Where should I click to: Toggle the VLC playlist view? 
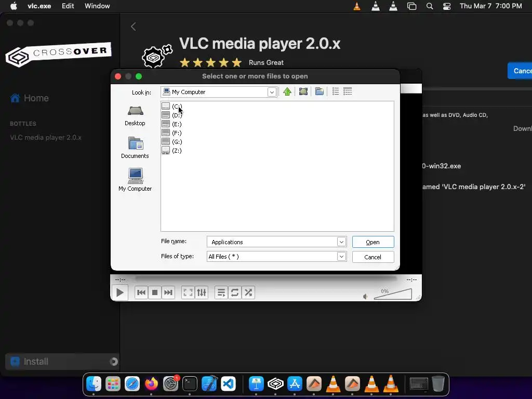coord(221,292)
